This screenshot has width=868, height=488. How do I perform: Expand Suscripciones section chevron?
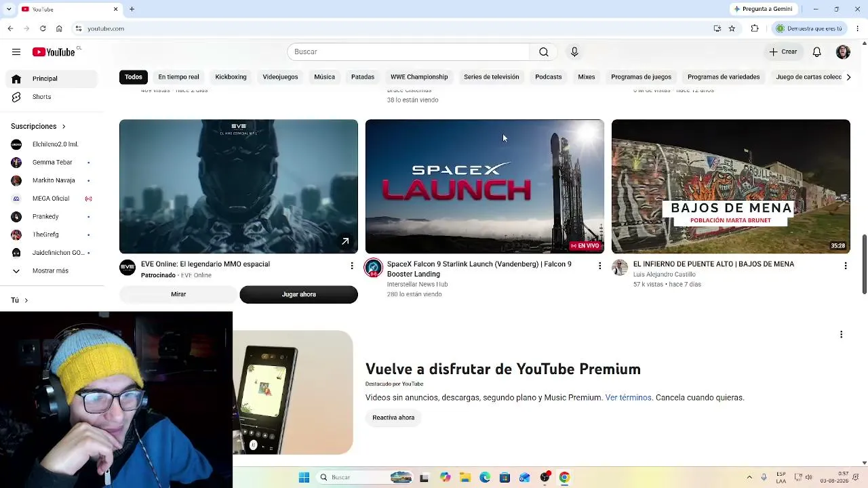pyautogui.click(x=64, y=126)
